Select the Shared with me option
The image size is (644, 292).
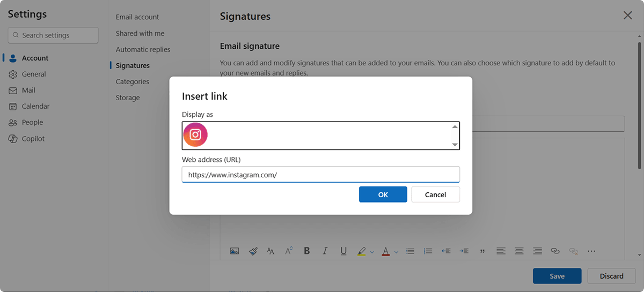140,33
